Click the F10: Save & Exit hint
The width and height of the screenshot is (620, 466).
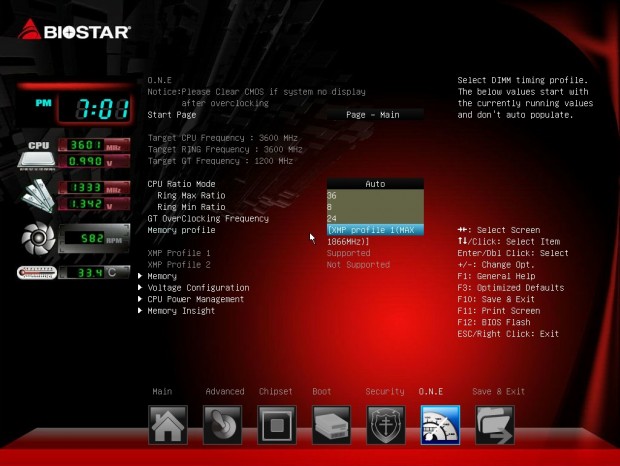click(x=496, y=299)
